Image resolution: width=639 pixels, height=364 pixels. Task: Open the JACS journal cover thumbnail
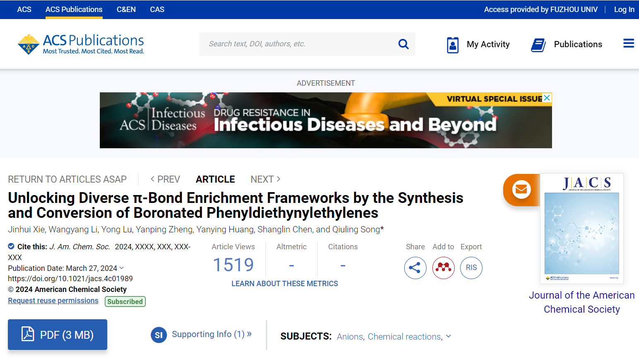pos(581,229)
